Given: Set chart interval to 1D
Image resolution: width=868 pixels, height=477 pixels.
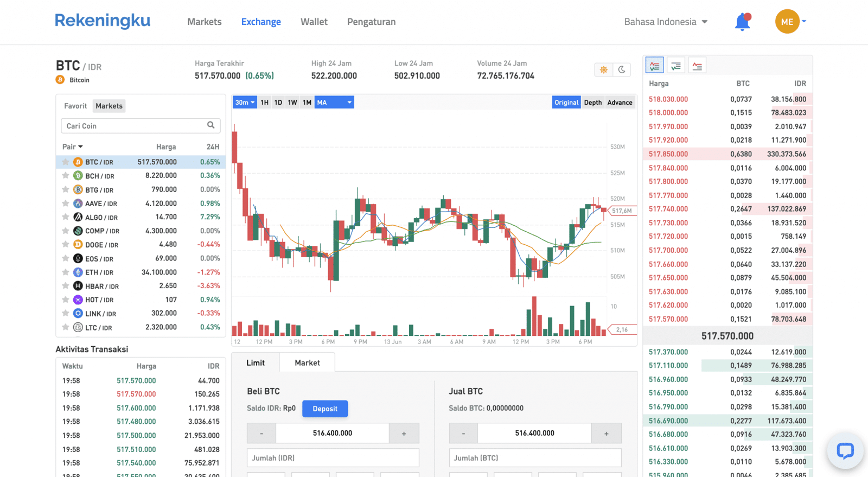Looking at the screenshot, I should coord(278,102).
